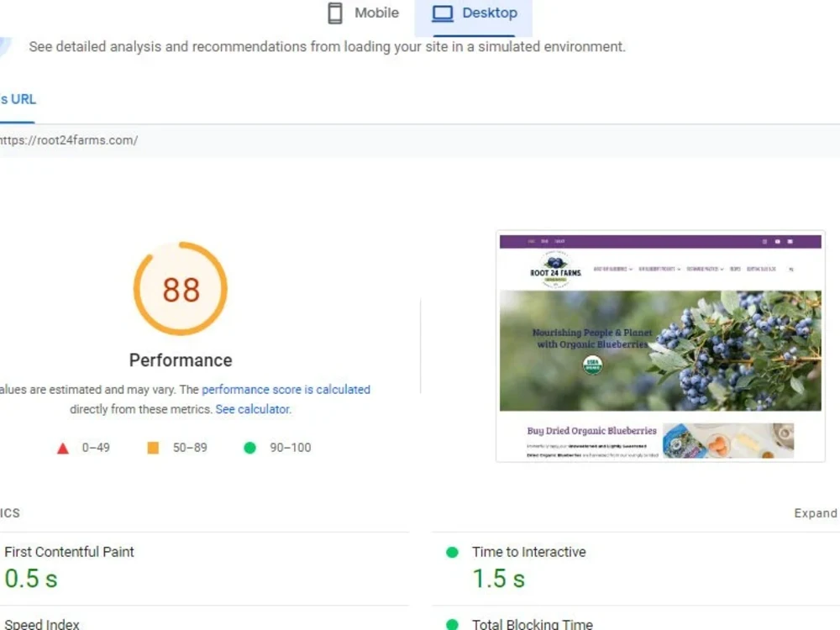Click the mobile phone icon

coord(335,13)
